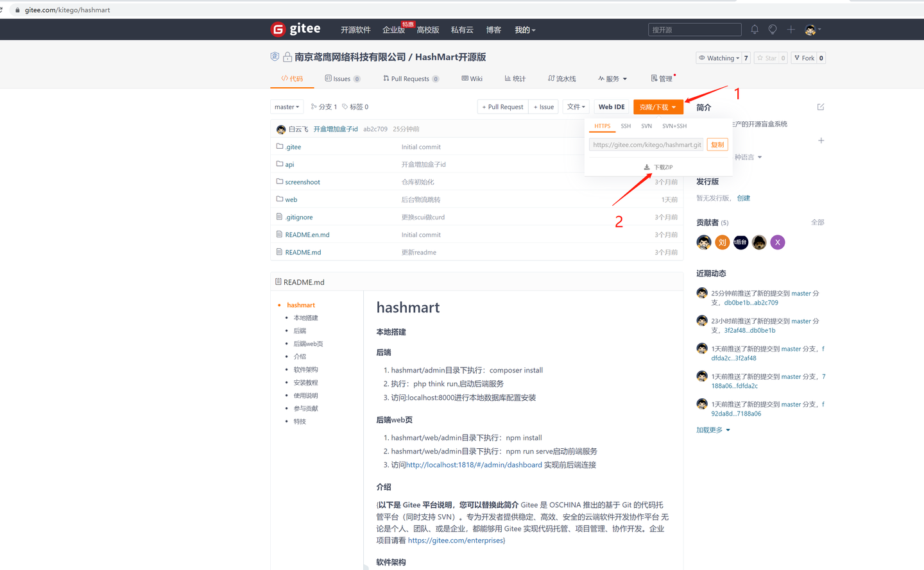
Task: Fork the repository
Action: (807, 58)
